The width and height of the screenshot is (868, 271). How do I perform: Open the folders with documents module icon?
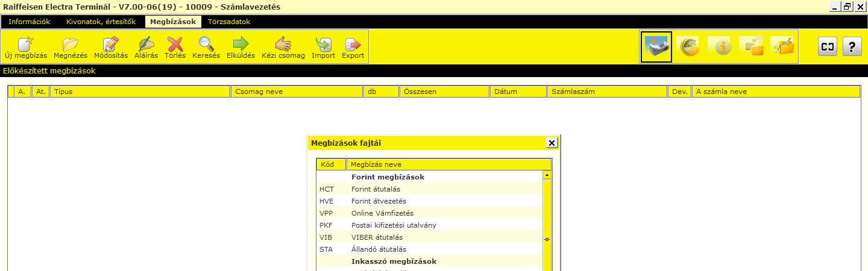click(751, 47)
